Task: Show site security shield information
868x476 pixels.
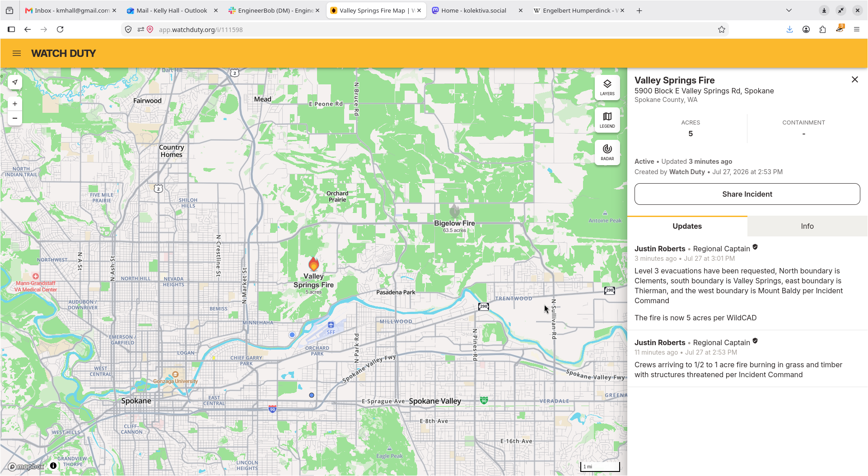Action: click(x=128, y=29)
